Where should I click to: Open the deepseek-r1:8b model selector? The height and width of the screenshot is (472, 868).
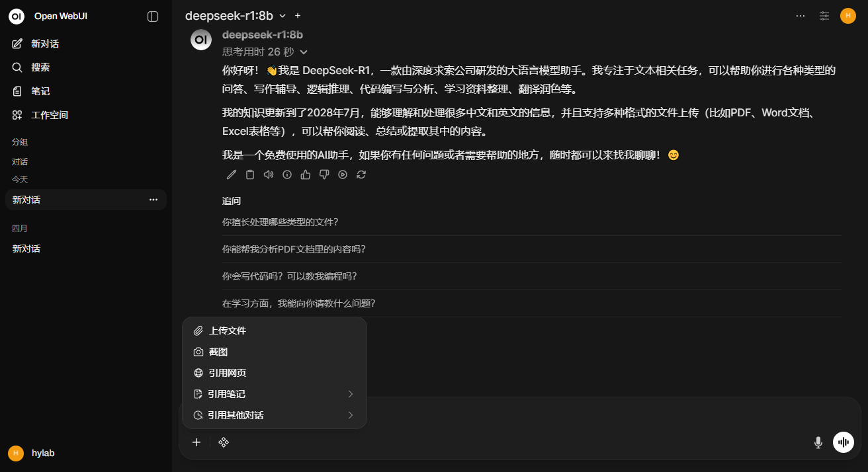click(x=236, y=15)
